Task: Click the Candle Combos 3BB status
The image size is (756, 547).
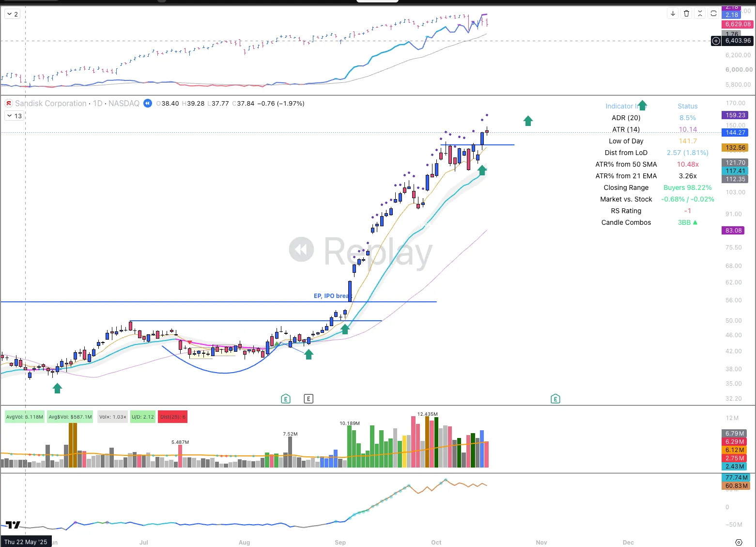Action: [688, 222]
